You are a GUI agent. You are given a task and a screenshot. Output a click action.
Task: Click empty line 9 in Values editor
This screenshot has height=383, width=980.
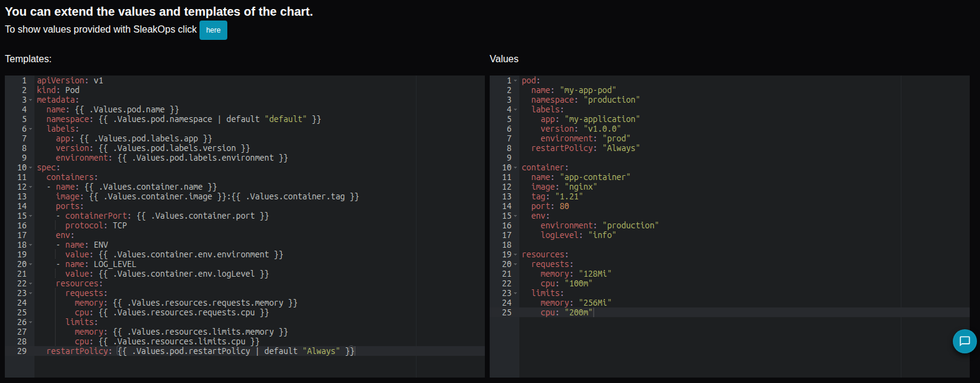coord(744,158)
